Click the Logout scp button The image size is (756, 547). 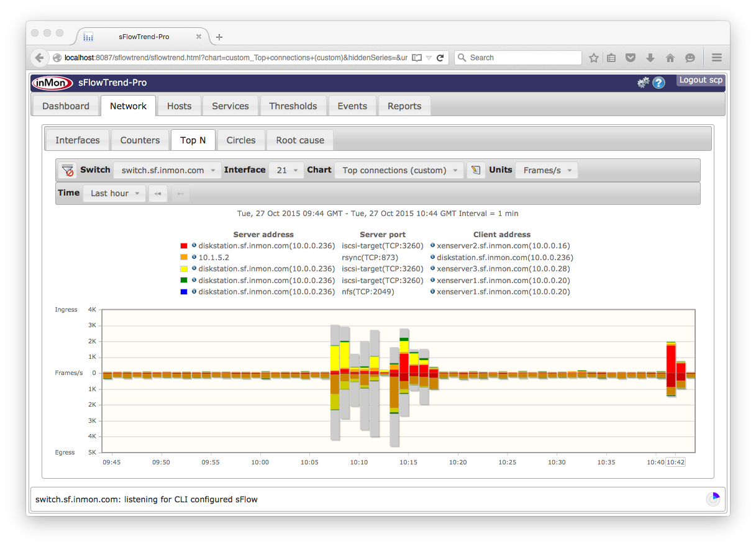point(701,80)
